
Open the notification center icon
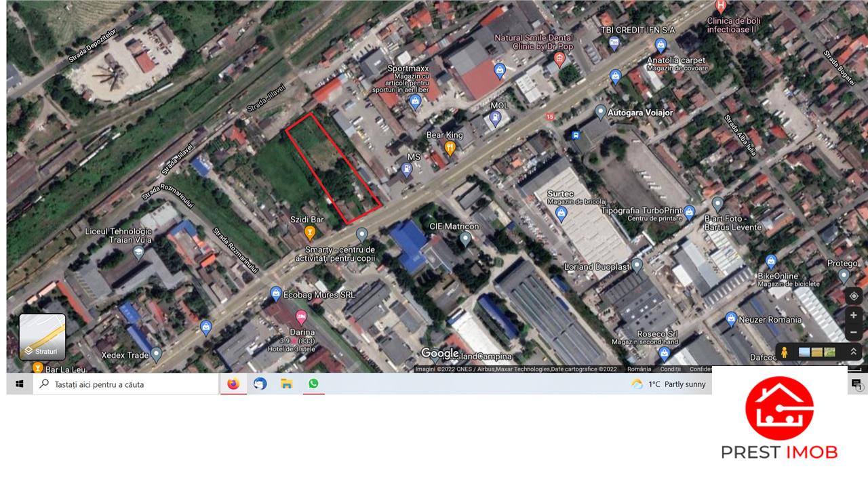click(857, 384)
